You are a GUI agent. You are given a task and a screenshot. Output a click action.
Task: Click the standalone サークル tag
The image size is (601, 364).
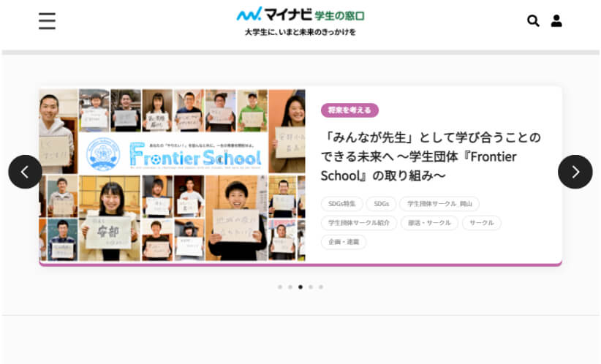pyautogui.click(x=482, y=223)
